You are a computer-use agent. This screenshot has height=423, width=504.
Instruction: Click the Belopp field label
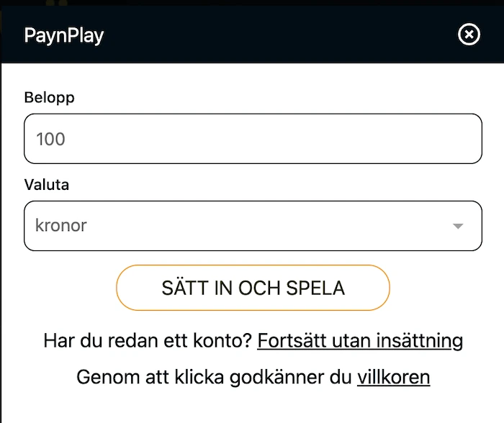coord(49,97)
